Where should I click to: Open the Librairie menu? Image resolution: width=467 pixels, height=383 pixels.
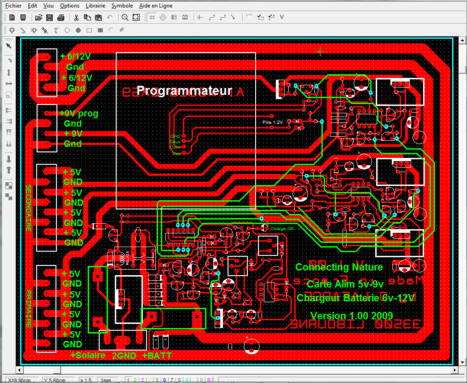click(x=95, y=6)
